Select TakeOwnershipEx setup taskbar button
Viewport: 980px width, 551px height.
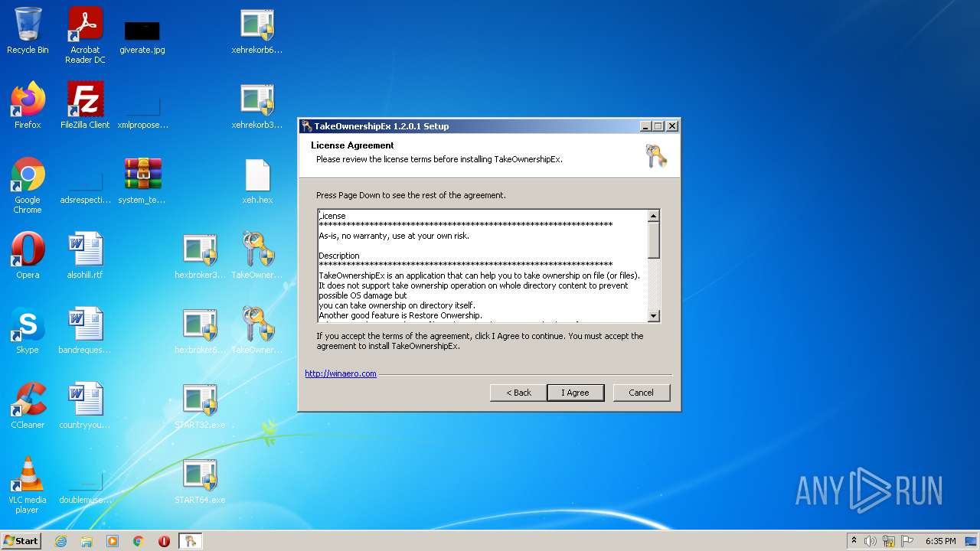tap(191, 541)
